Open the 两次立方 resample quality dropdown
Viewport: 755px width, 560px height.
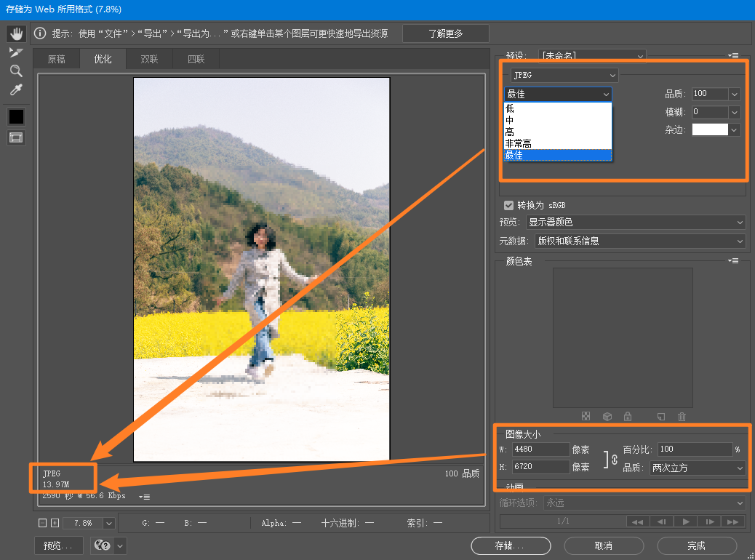[698, 468]
